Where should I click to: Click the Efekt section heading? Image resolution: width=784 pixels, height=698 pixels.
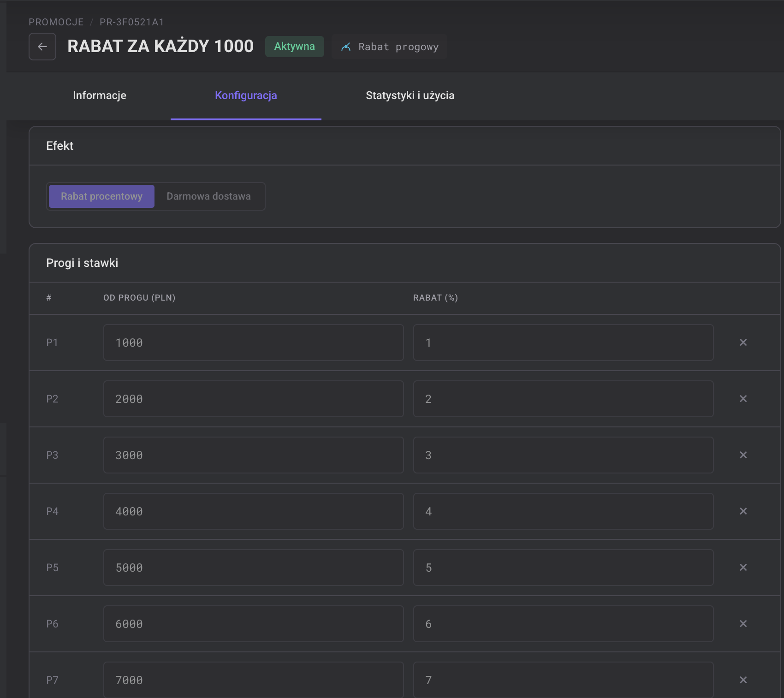click(x=60, y=146)
